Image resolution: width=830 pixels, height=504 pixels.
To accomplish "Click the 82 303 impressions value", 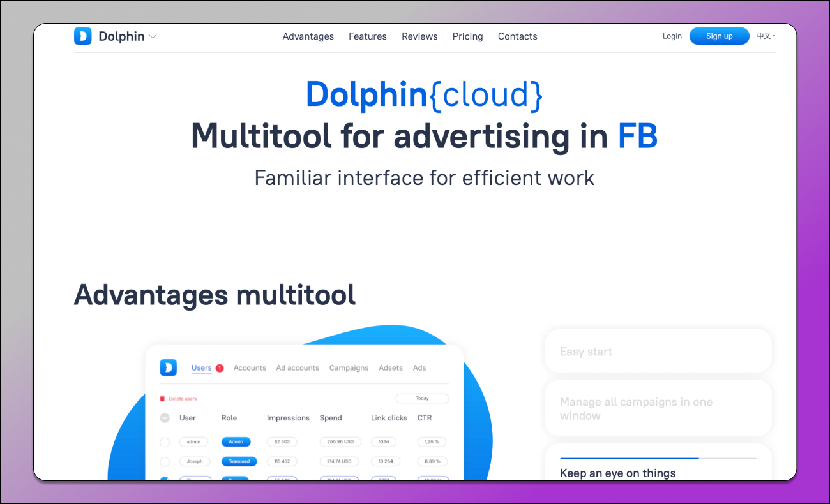I will (282, 441).
